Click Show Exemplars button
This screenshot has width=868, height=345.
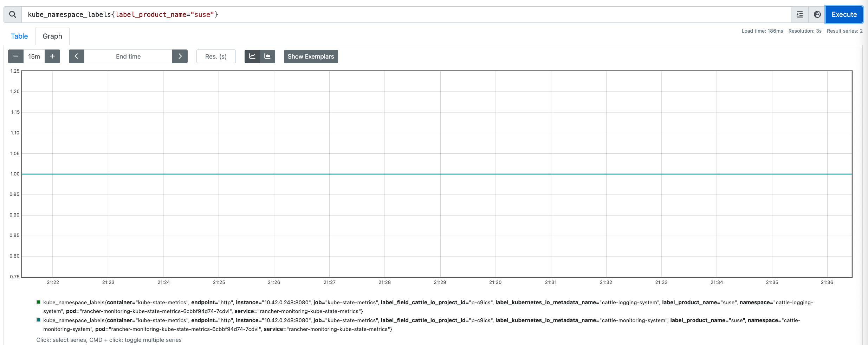[311, 57]
